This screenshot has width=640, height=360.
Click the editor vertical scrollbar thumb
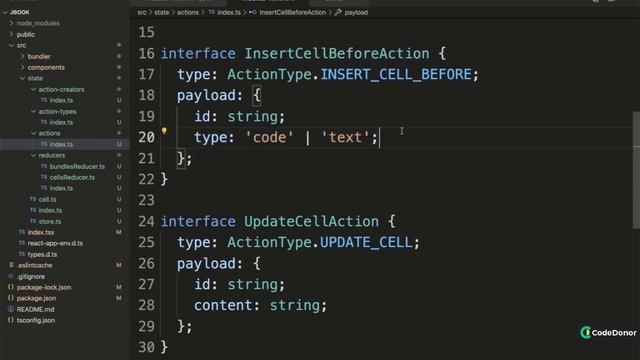click(x=636, y=170)
